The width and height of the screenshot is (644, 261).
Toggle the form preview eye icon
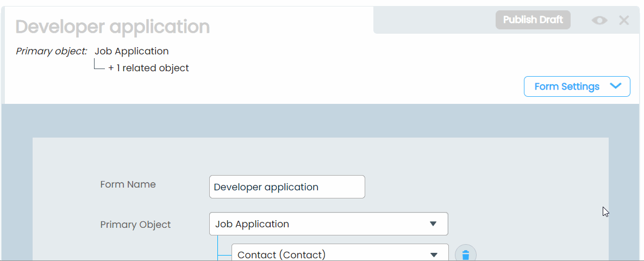(x=599, y=21)
